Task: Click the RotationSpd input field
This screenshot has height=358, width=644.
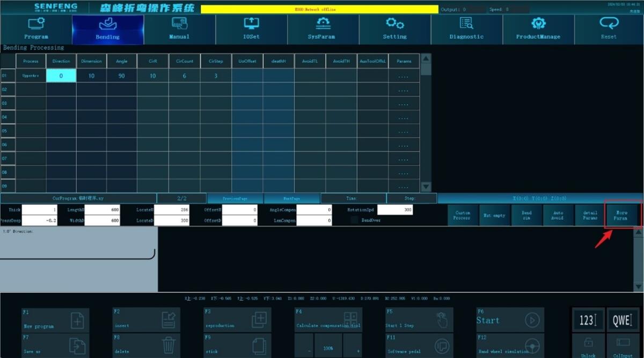Action: tap(394, 210)
